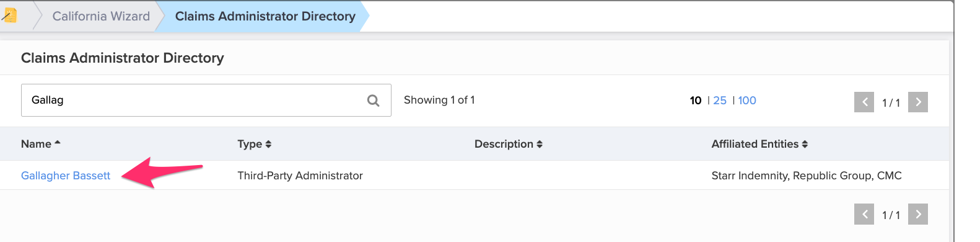Click the wand icon in the breadcrumb
Image resolution: width=980 pixels, height=242 pixels.
(x=9, y=16)
